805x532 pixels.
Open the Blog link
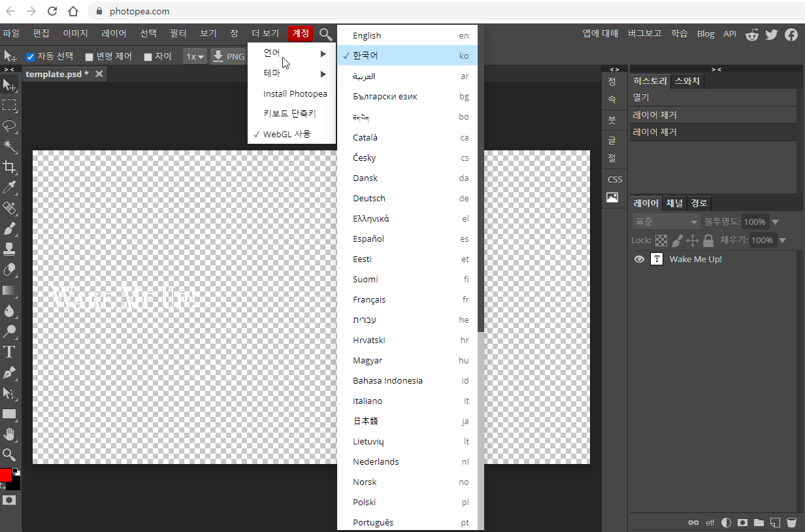click(706, 33)
